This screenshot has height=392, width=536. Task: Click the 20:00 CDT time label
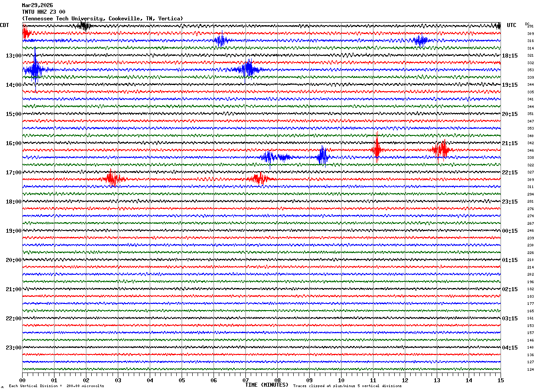click(13, 260)
